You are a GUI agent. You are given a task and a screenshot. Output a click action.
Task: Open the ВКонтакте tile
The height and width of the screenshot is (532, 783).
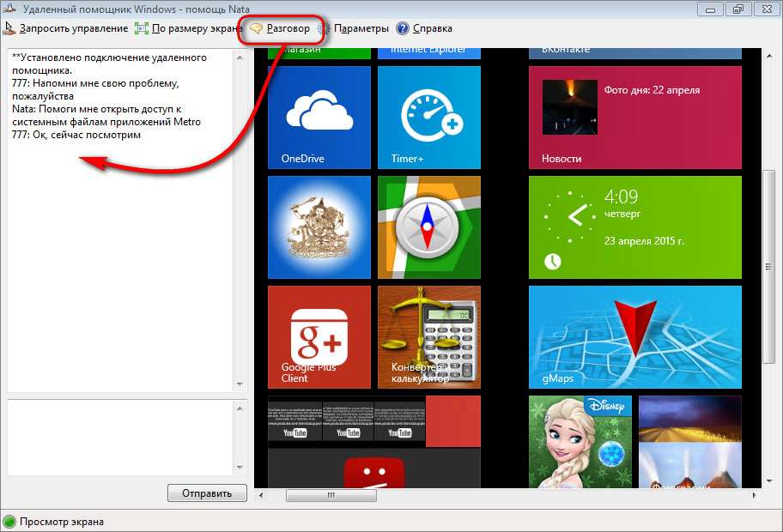tap(634, 53)
